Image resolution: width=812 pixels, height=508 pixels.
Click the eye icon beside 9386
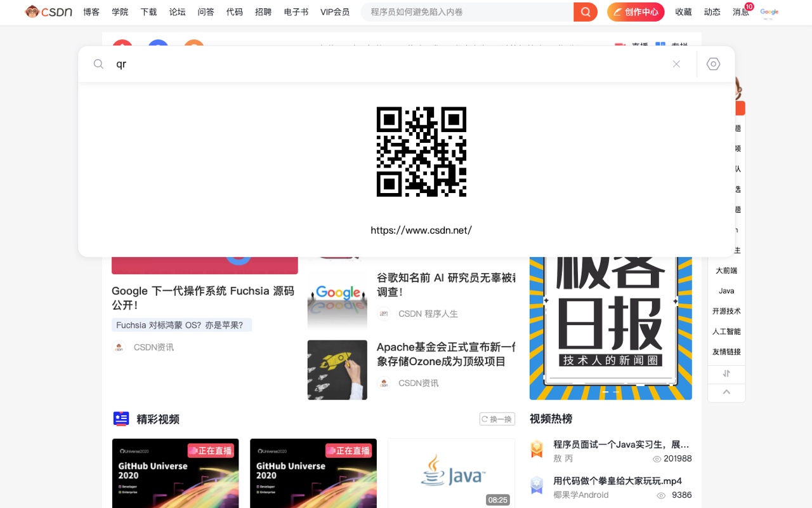pos(661,495)
